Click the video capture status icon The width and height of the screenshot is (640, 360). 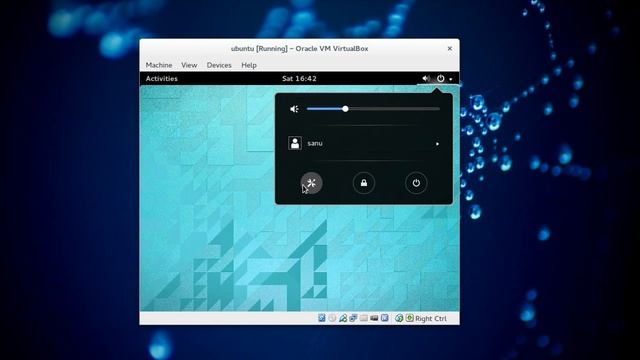tap(374, 318)
